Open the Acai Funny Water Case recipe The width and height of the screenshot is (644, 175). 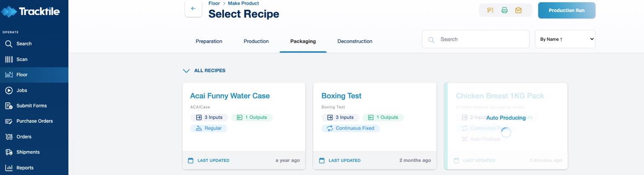tap(230, 96)
